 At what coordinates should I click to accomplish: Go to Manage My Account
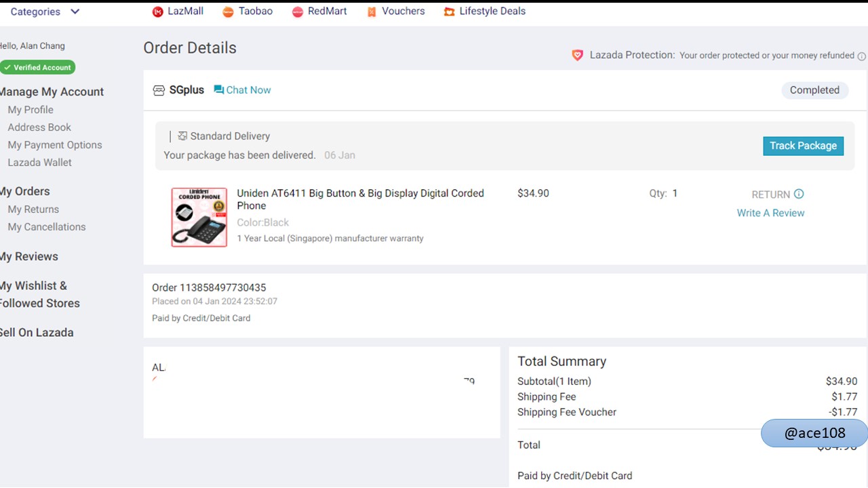(x=52, y=92)
